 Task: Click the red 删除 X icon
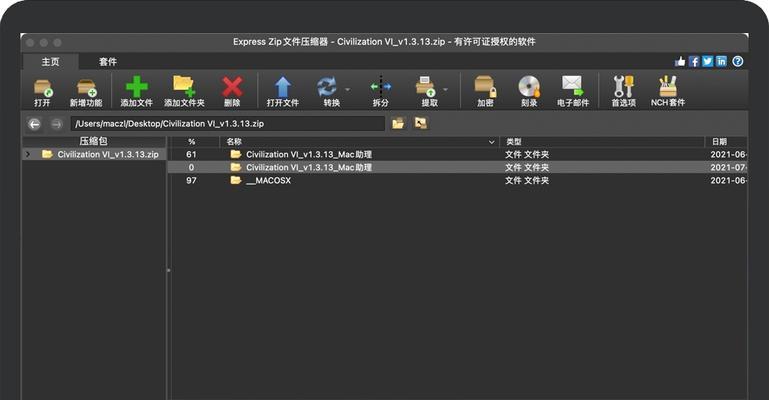[x=232, y=87]
